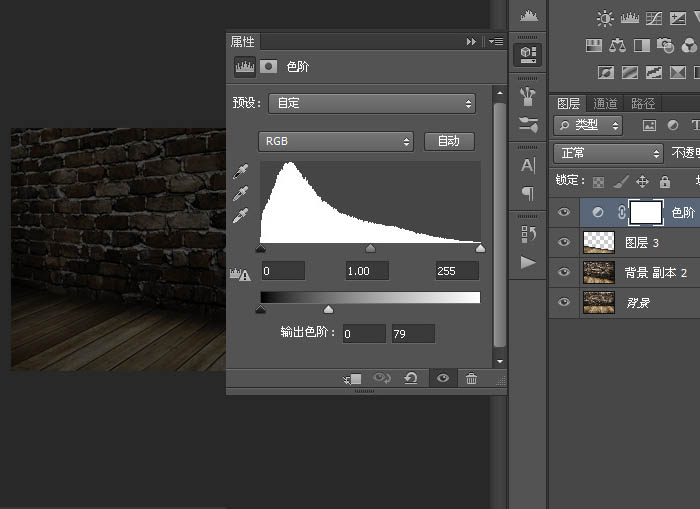Click the output levels field showing 79
The height and width of the screenshot is (509, 700).
pos(413,334)
